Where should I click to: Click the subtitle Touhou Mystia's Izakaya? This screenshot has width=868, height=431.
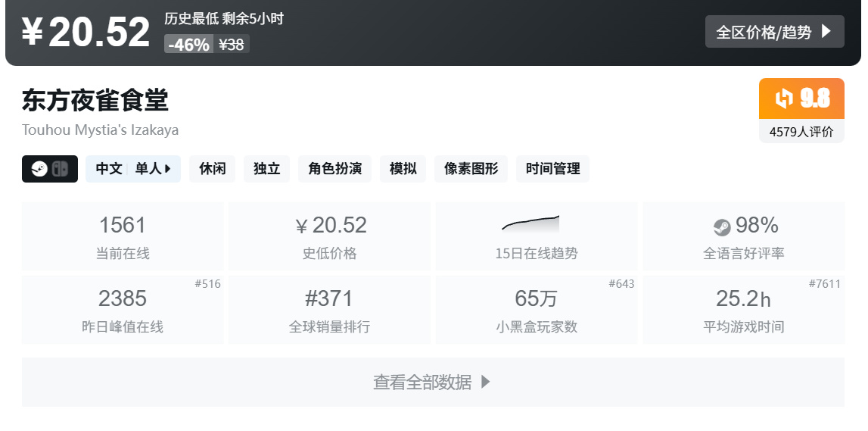100,130
